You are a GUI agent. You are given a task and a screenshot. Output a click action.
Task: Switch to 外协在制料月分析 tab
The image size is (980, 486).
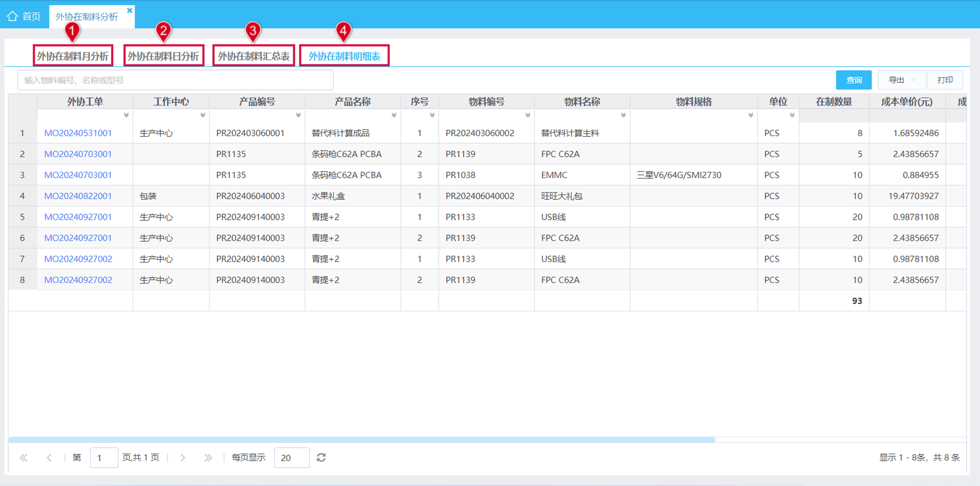pos(73,56)
